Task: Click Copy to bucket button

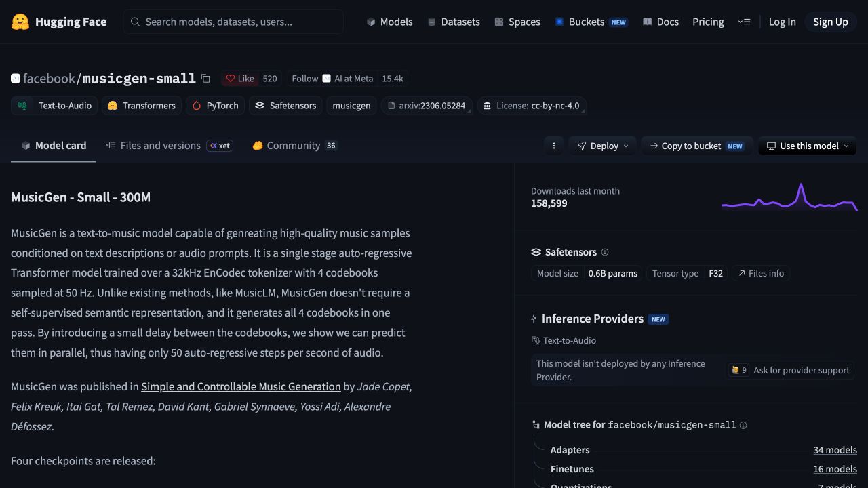Action: (696, 146)
